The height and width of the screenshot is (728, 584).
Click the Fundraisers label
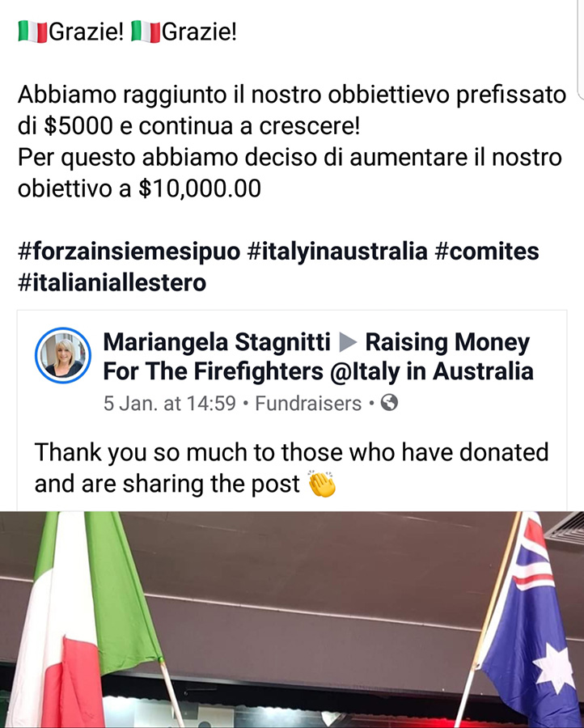[x=308, y=403]
